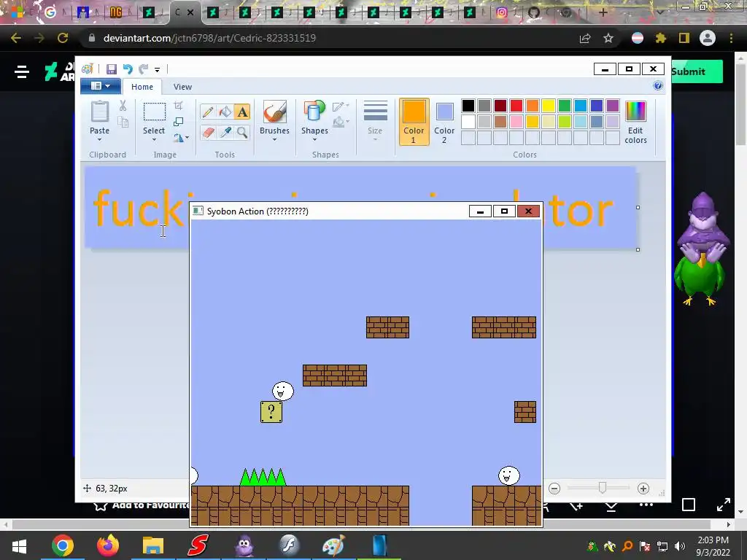Click the Undo arrow in Paint title bar
The width and height of the screenshot is (747, 560).
tap(127, 69)
